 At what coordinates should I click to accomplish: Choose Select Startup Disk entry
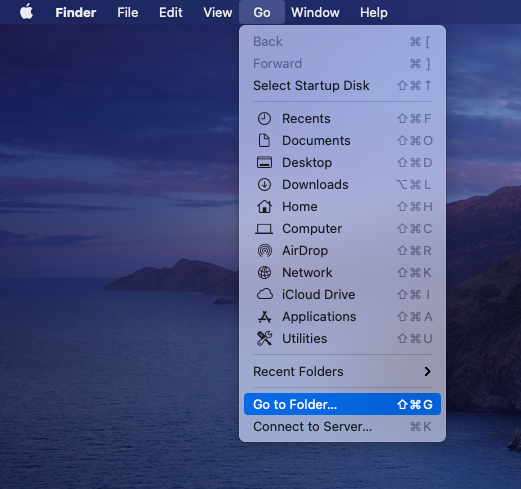pos(342,85)
